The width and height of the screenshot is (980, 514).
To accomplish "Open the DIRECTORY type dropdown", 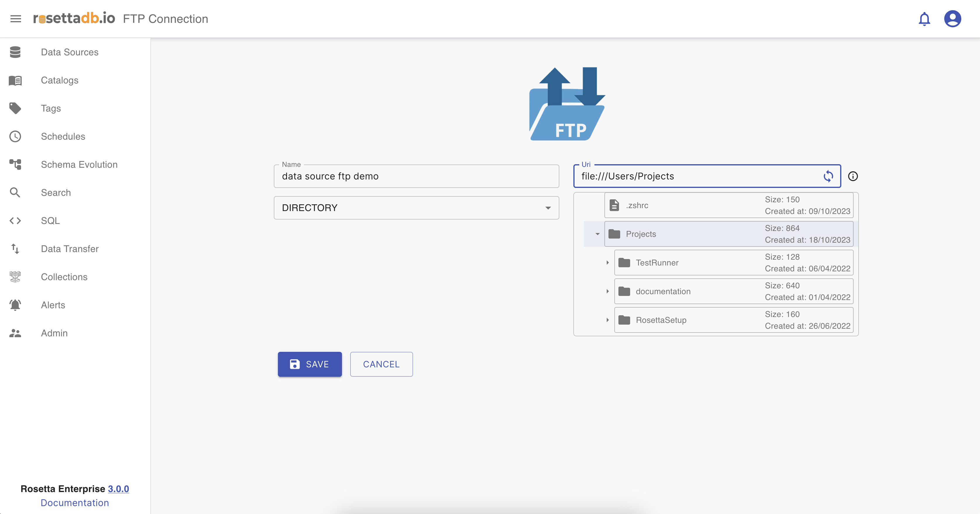I will pyautogui.click(x=416, y=208).
